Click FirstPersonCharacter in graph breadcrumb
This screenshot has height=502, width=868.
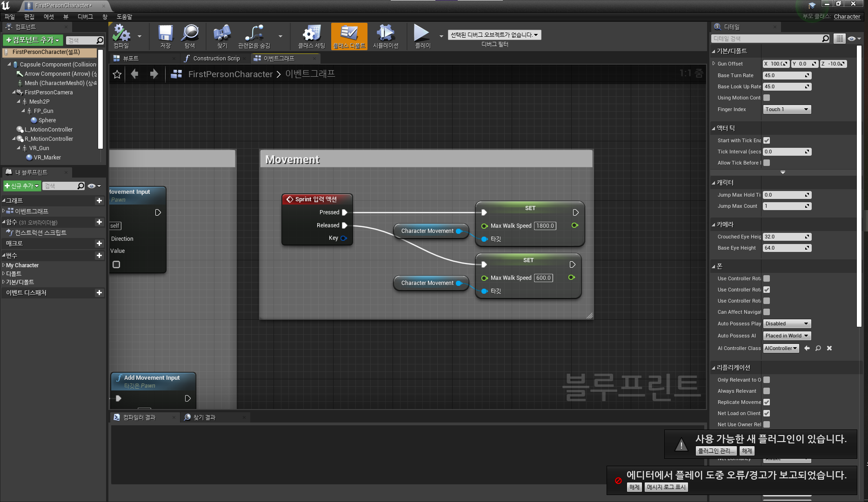[230, 74]
